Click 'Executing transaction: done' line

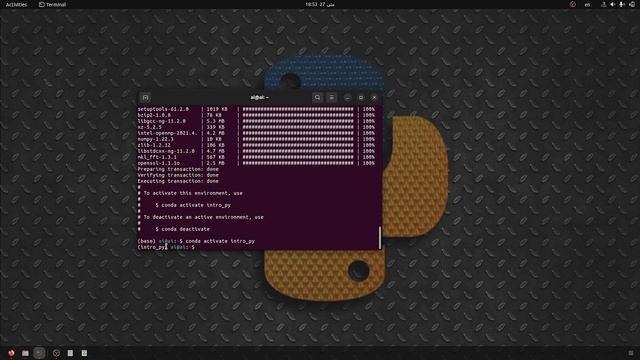178,181
